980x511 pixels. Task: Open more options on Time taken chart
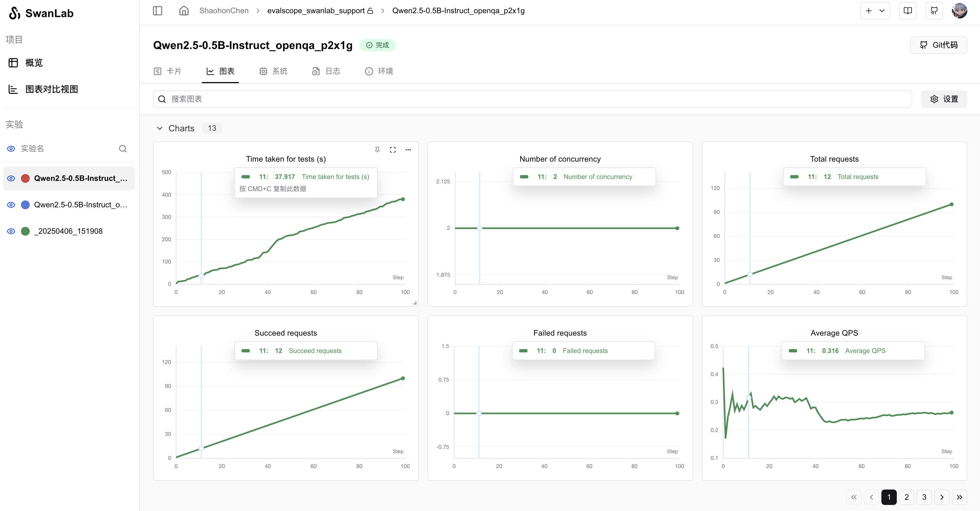[x=408, y=150]
